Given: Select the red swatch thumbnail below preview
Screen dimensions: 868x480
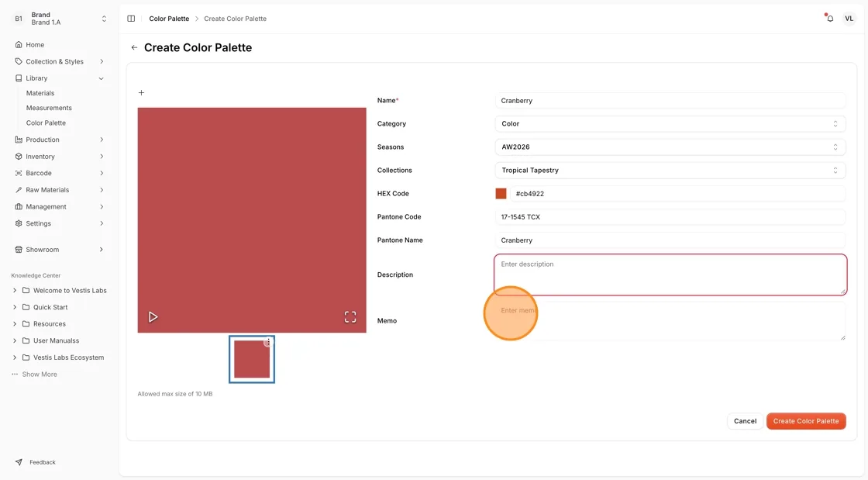Looking at the screenshot, I should [252, 359].
